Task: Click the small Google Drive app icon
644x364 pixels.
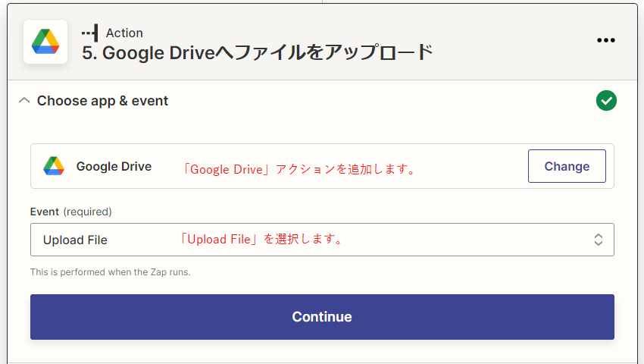Action: coord(54,166)
